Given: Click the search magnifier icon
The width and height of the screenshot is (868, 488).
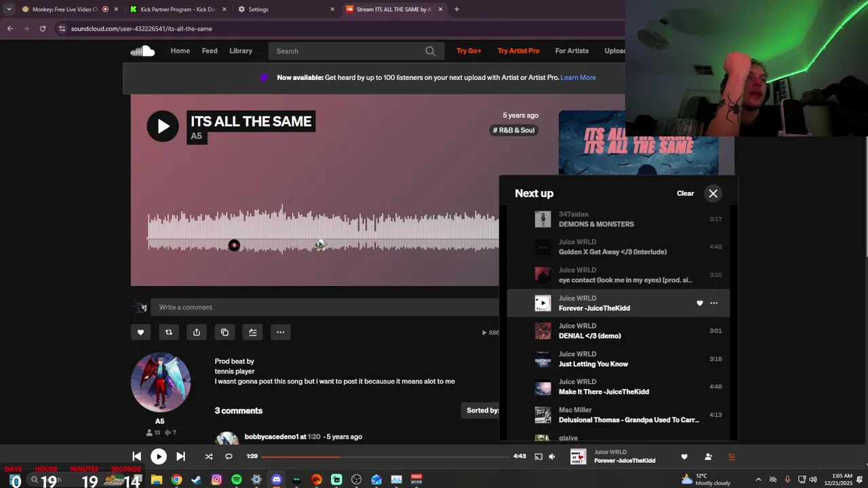Looking at the screenshot, I should (x=430, y=51).
